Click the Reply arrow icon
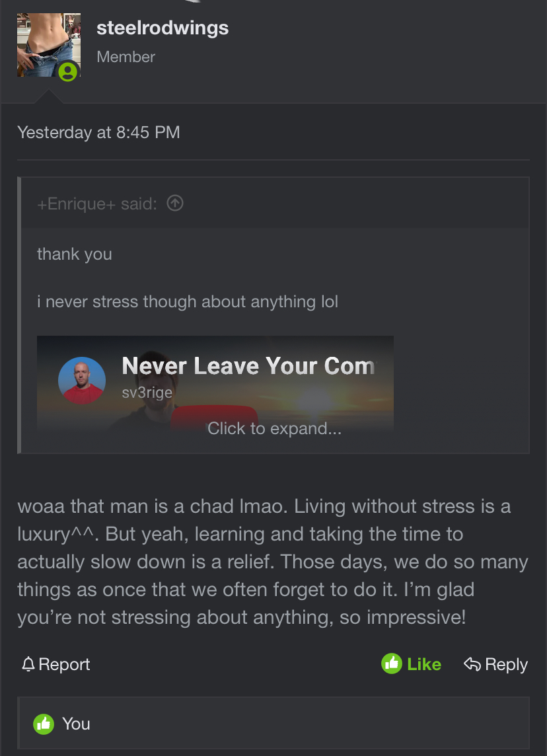Viewport: 547px width, 756px height. 472,664
